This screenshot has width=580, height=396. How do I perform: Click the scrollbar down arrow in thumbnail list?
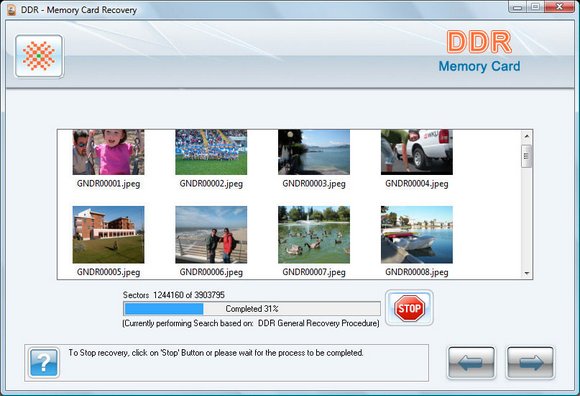(526, 274)
